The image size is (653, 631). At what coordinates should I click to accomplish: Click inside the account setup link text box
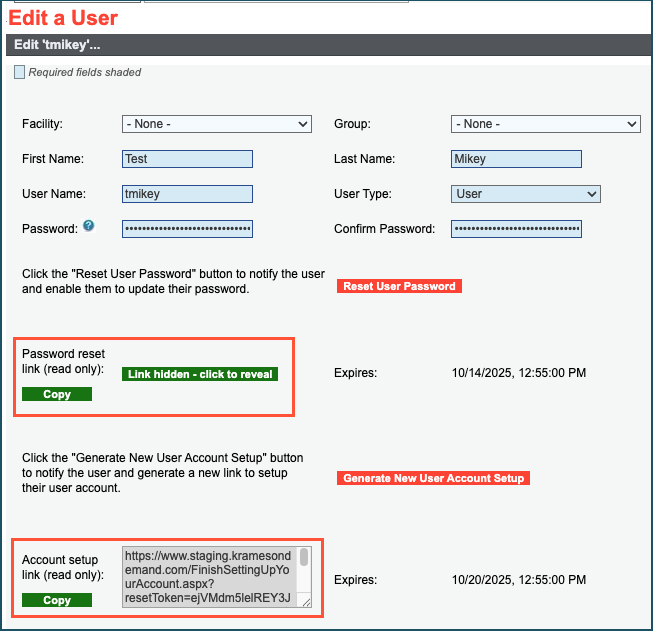(x=210, y=576)
